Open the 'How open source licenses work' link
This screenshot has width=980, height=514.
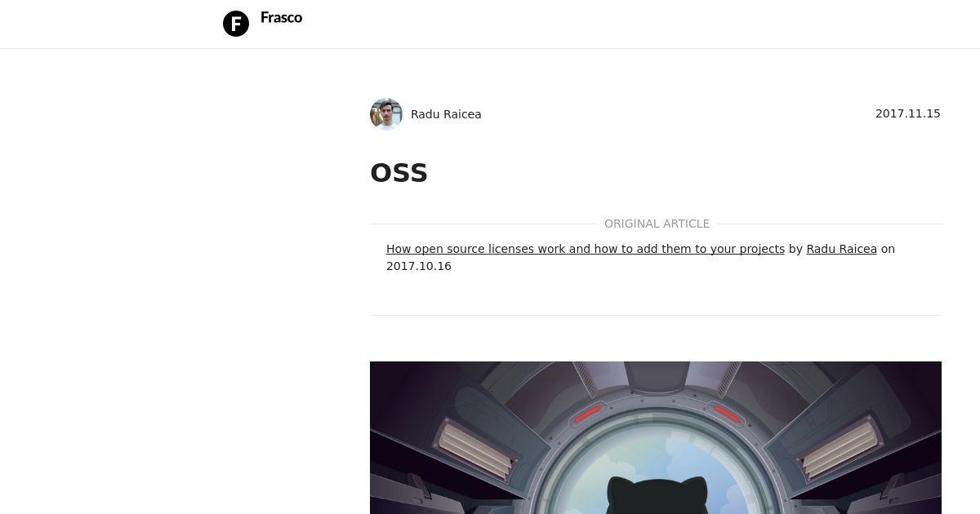pyautogui.click(x=586, y=249)
